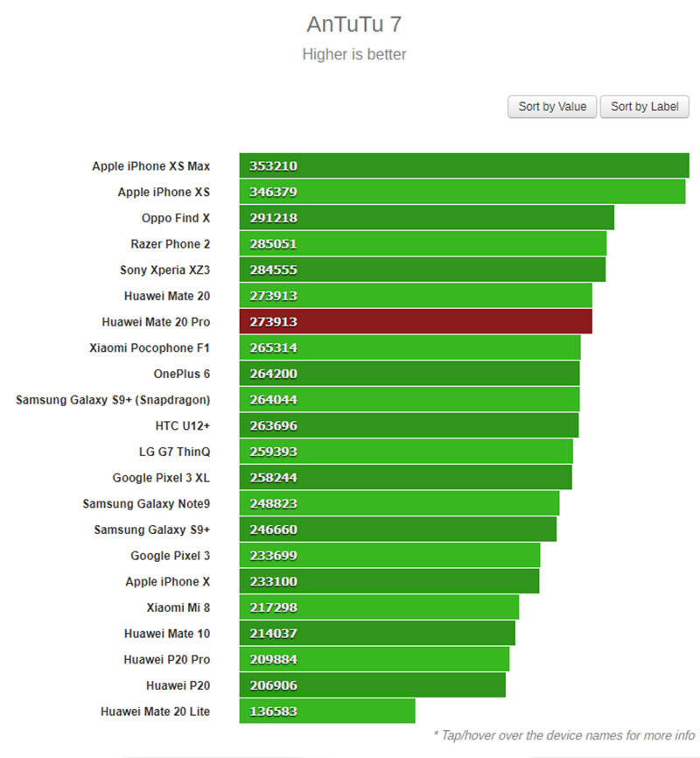Select the Apple iPhone XS Max label
700x758 pixels.
pyautogui.click(x=150, y=166)
